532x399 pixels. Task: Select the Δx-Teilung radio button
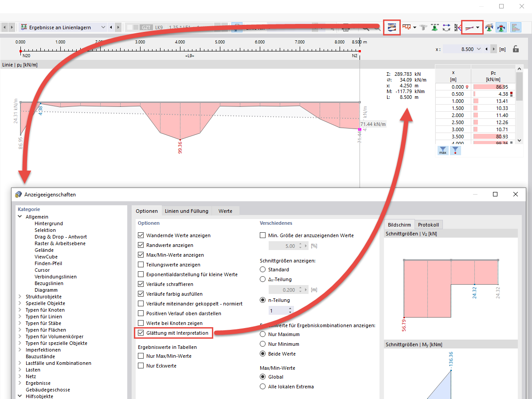click(x=262, y=279)
